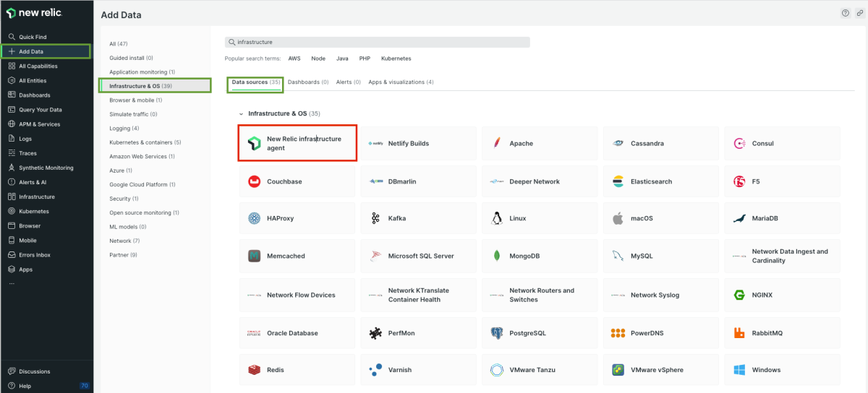Viewport: 868px width, 393px height.
Task: Click the Windows logo tile
Action: (739, 370)
